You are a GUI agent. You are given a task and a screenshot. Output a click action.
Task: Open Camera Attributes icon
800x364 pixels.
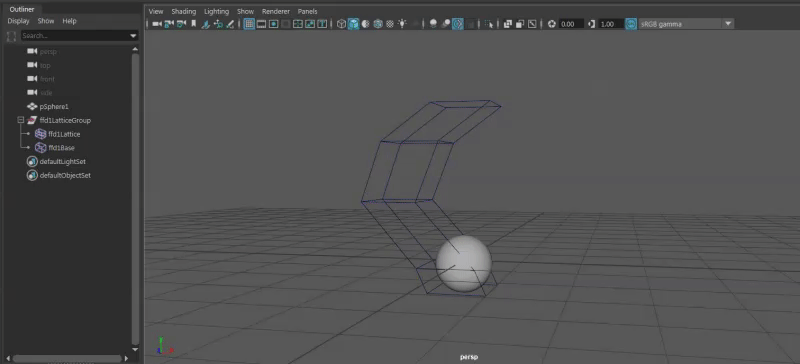tap(181, 24)
